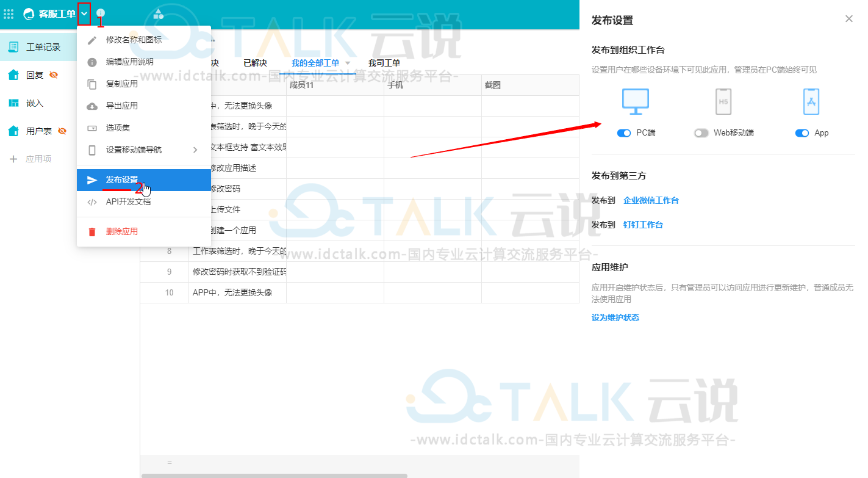Viewport: 868px width, 478px height.
Task: Click the 客服工单 app logo icon
Action: [x=28, y=13]
